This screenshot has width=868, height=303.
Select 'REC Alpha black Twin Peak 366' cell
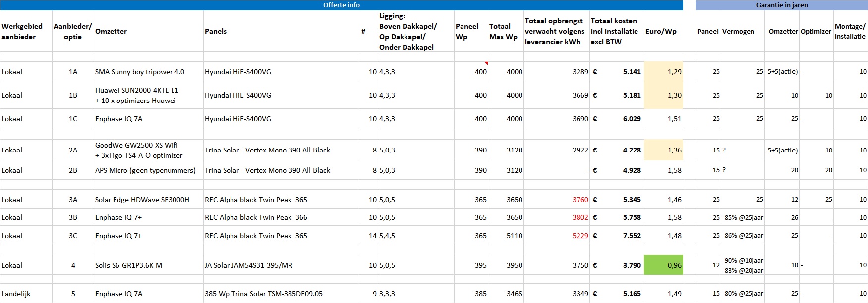(x=282, y=217)
